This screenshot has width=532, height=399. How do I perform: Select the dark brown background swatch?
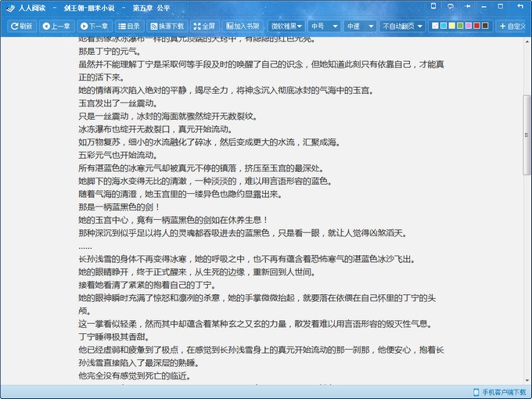click(x=485, y=26)
